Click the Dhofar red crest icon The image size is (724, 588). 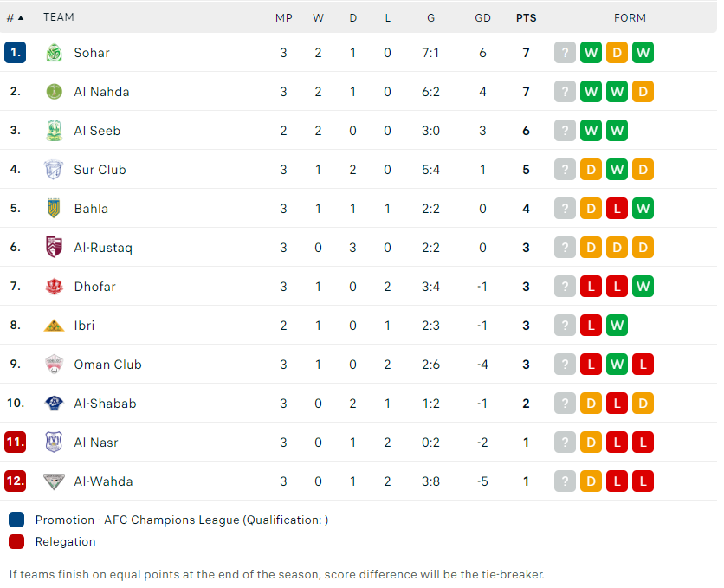coord(54,286)
